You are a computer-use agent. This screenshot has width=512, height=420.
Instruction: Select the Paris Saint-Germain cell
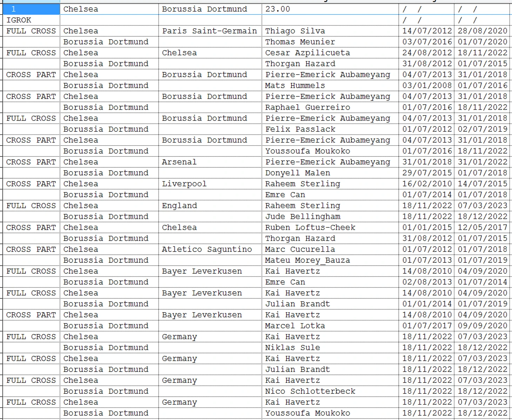pos(210,31)
